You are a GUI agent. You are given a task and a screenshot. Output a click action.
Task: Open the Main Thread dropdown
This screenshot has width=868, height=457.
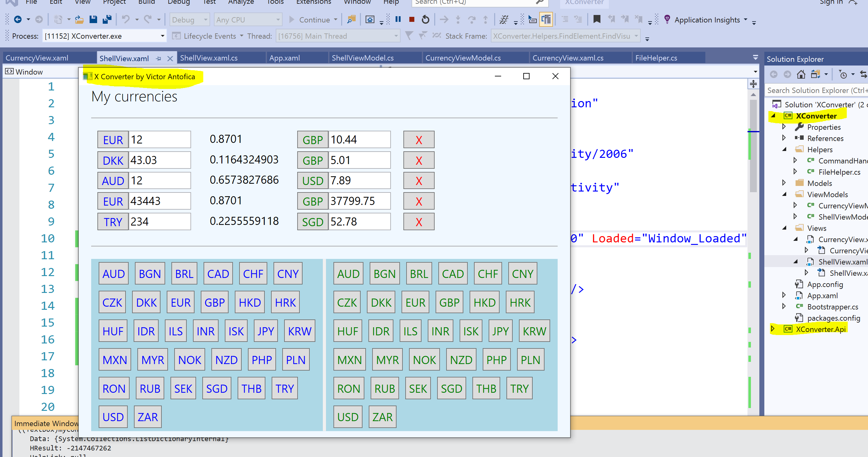[x=396, y=36]
